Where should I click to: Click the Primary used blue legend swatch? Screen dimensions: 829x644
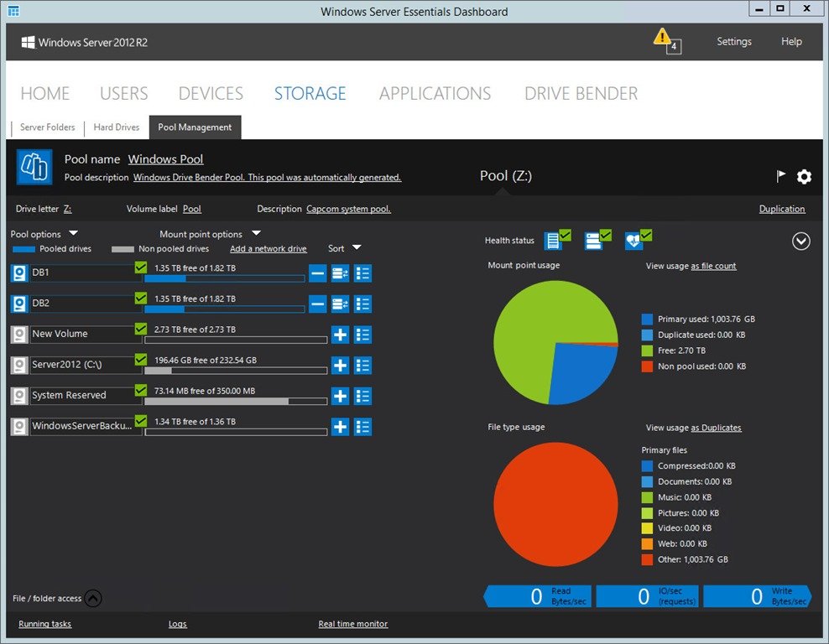647,319
